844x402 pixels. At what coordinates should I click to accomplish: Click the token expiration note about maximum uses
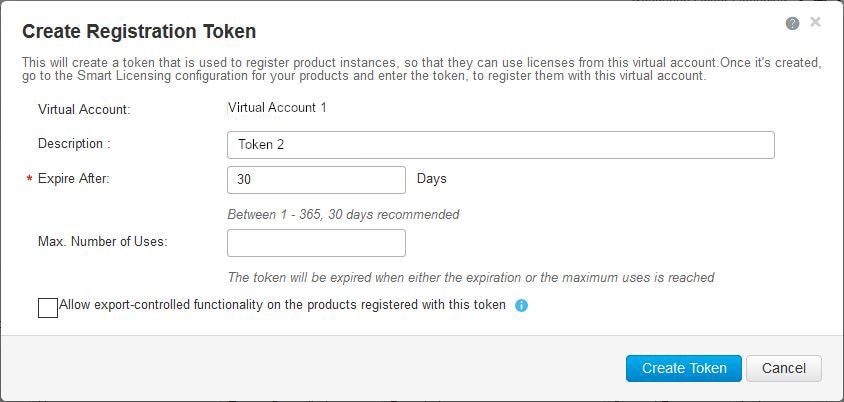471,278
